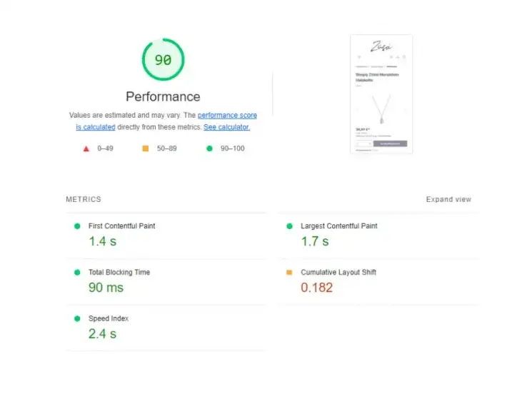Image resolution: width=532 pixels, height=394 pixels.
Task: Click the Cumulative Layout Shift value 0.182
Action: pyautogui.click(x=316, y=288)
